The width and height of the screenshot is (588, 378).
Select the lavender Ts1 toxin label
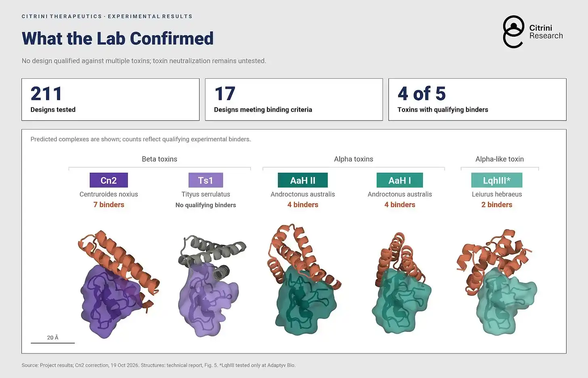click(x=206, y=180)
